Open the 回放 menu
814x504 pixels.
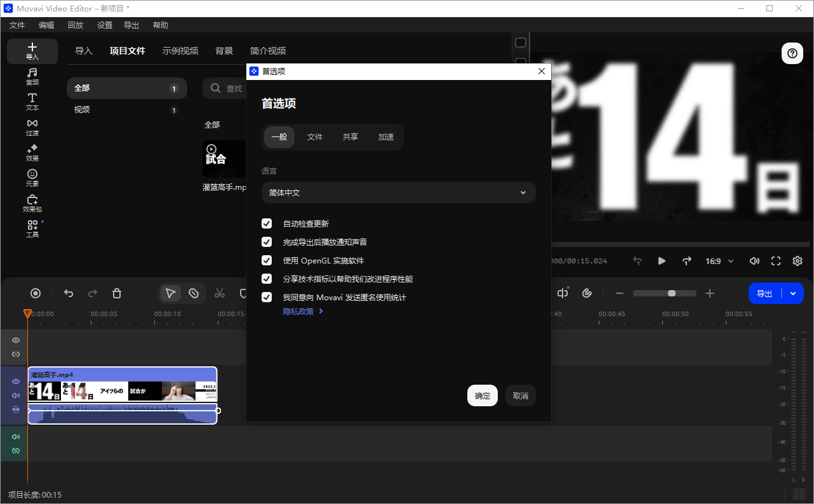coord(76,25)
